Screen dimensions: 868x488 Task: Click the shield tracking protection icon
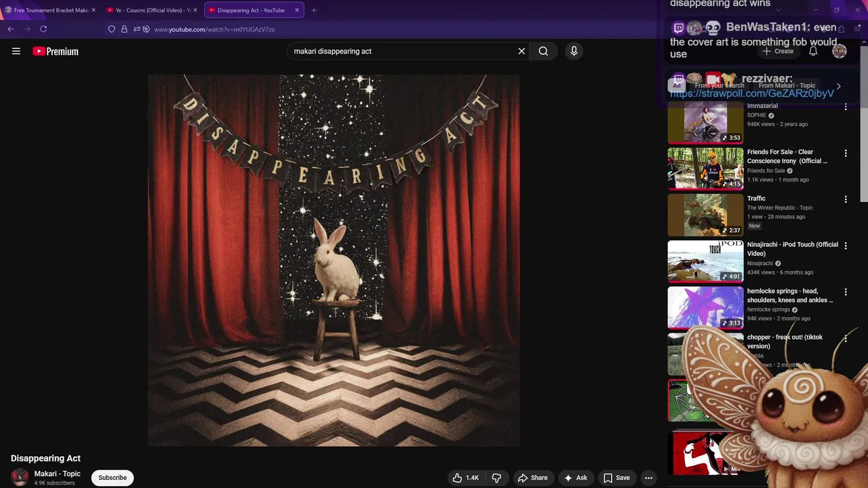pyautogui.click(x=112, y=29)
